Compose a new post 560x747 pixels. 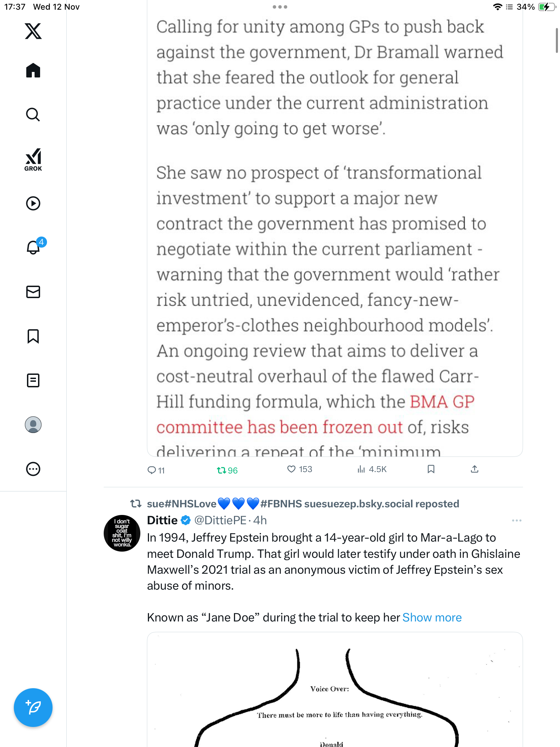click(x=33, y=707)
